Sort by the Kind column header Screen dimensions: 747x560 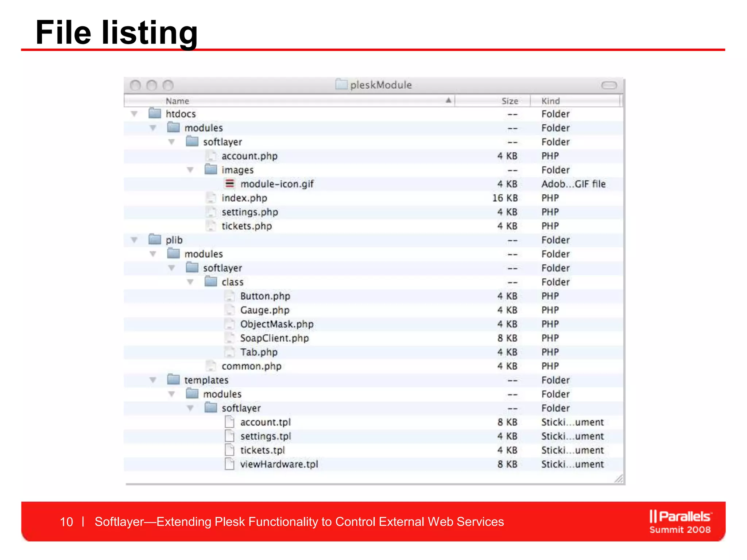tap(575, 101)
